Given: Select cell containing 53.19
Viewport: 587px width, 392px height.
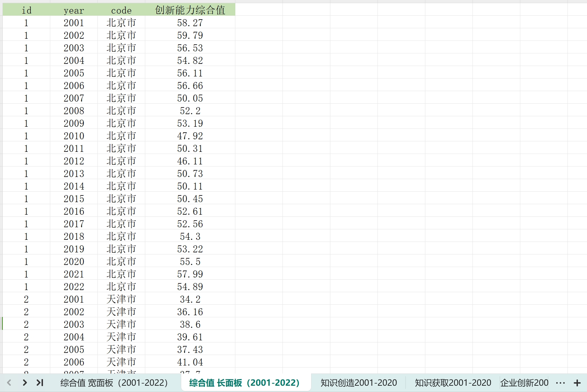Looking at the screenshot, I should (x=190, y=123).
